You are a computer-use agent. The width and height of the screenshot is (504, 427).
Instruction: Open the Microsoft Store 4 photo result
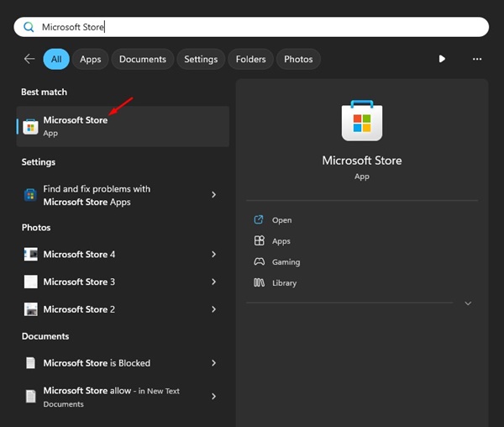[x=123, y=255]
